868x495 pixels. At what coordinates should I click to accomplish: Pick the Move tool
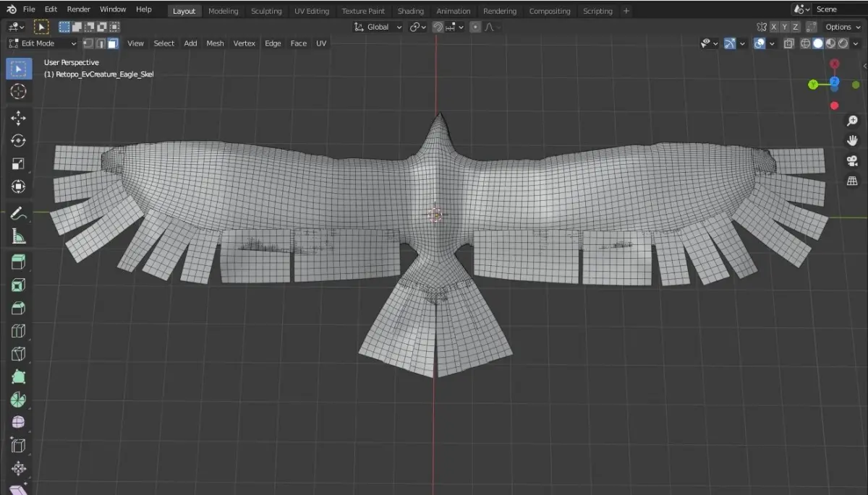(19, 119)
